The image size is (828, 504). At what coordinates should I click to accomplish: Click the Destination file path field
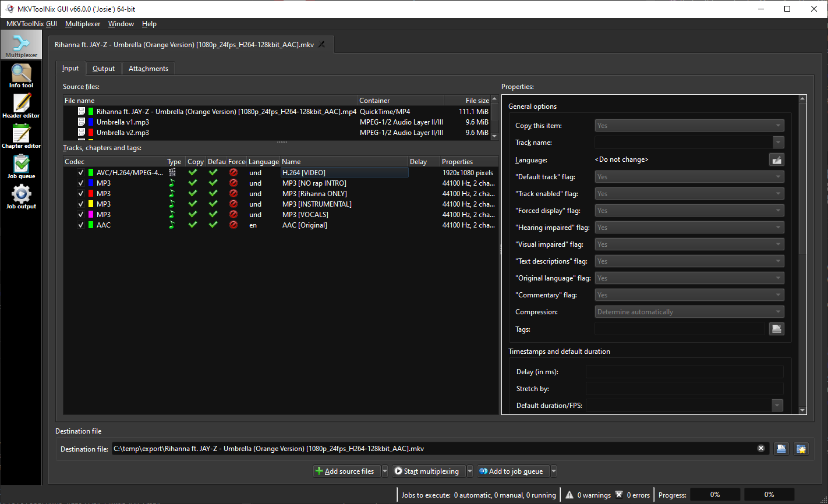coord(440,448)
